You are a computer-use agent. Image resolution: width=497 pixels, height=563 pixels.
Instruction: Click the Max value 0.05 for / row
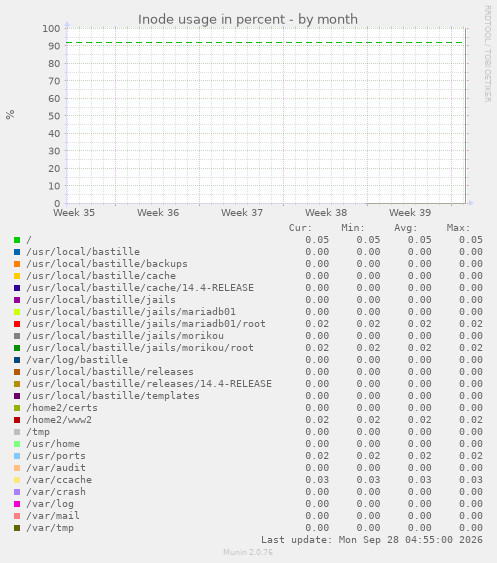(471, 240)
